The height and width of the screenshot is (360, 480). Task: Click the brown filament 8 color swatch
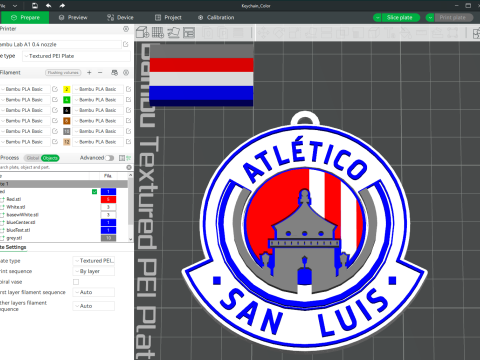[x=67, y=121]
